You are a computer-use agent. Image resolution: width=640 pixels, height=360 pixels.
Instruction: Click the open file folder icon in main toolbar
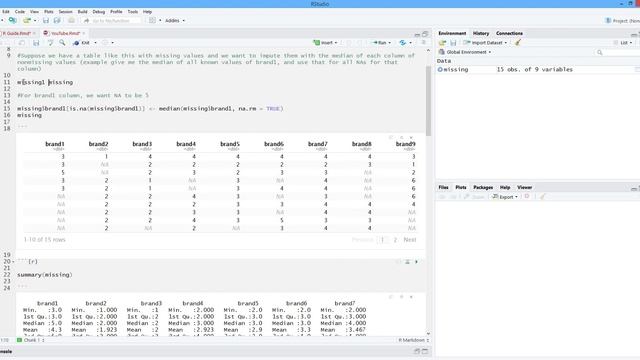pyautogui.click(x=27, y=20)
